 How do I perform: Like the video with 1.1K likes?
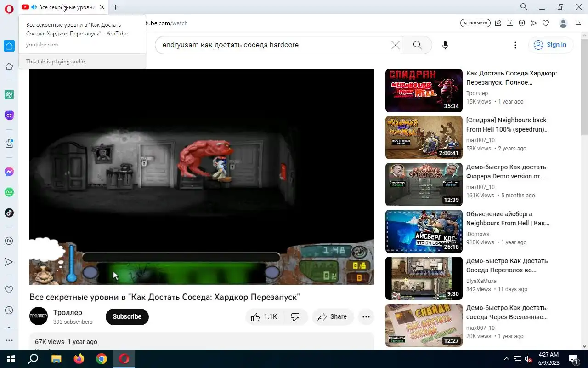[x=265, y=316]
